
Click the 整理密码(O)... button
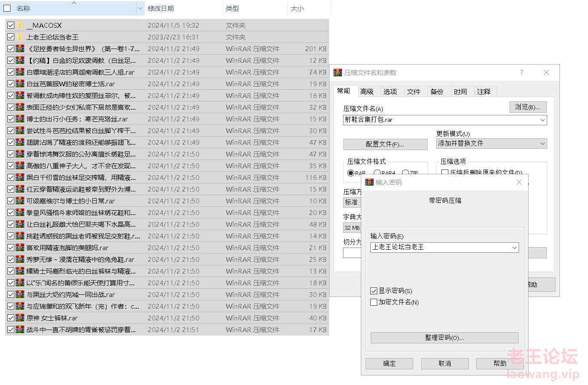pos(444,338)
